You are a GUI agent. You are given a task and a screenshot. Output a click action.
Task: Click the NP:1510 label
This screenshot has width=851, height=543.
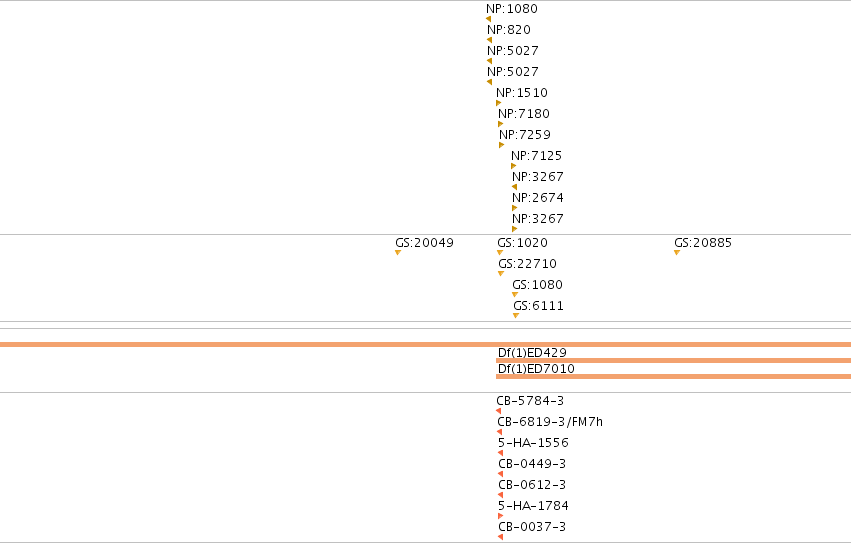(x=522, y=93)
